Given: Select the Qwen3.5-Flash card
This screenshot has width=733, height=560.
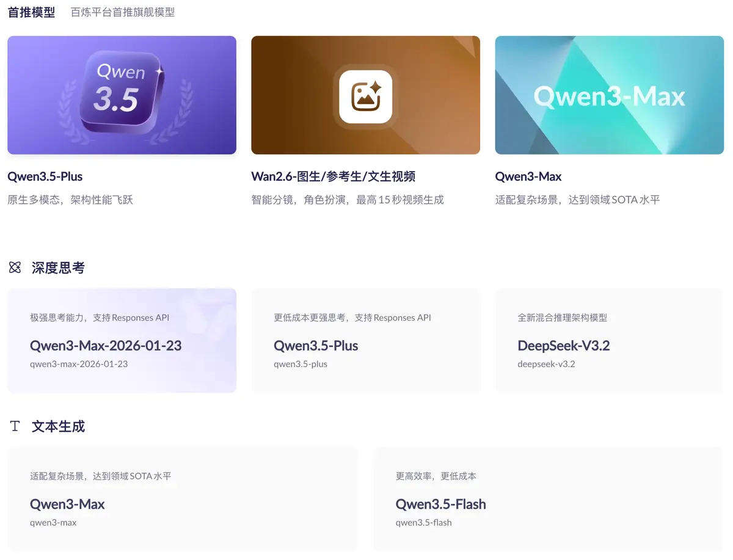Looking at the screenshot, I should tap(548, 499).
